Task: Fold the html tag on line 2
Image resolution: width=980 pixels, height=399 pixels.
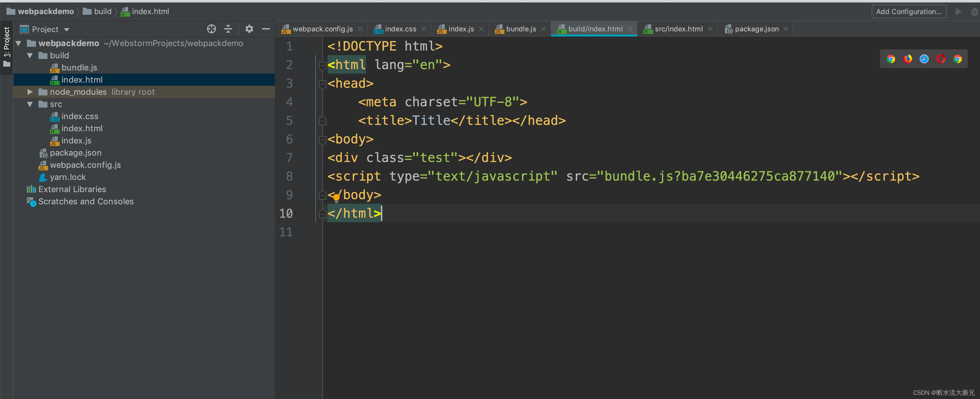Action: (323, 65)
